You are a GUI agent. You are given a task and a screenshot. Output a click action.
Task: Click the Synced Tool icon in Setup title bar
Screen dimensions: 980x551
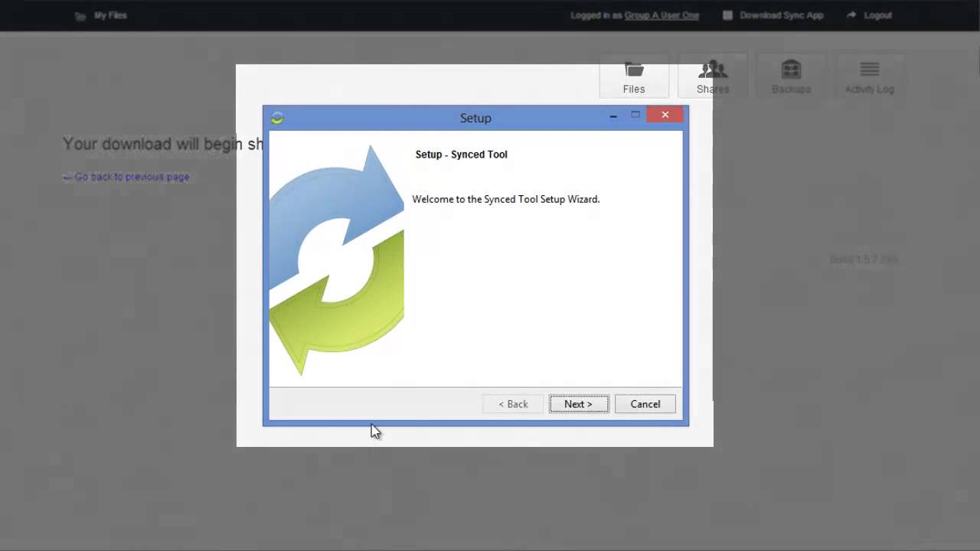[277, 117]
